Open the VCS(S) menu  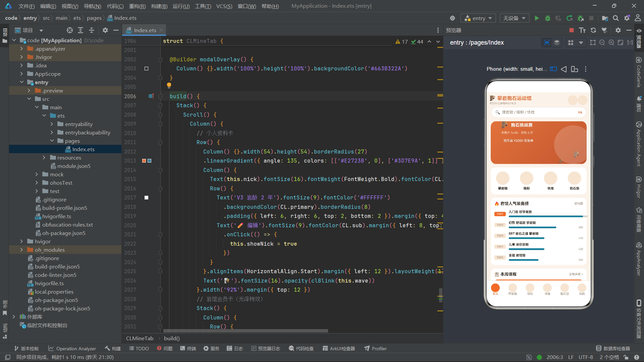(224, 6)
